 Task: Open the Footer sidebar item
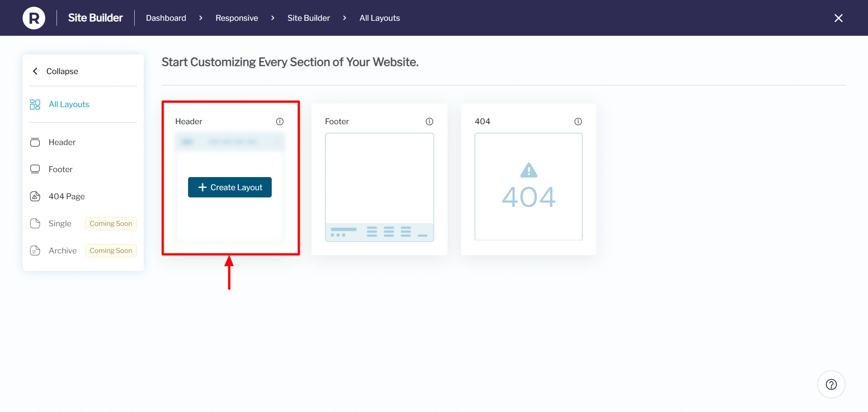coord(61,169)
